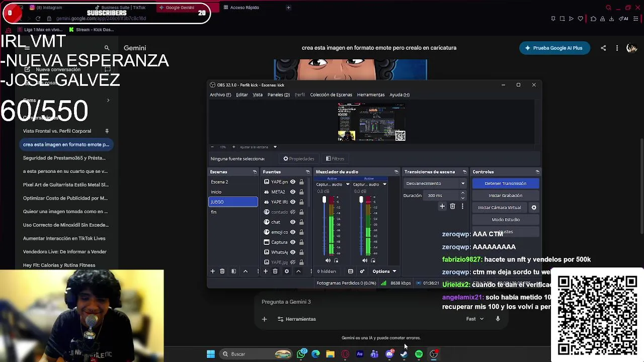This screenshot has height=362, width=644.
Task: Add a scene transition with plus icon
Action: (442, 207)
